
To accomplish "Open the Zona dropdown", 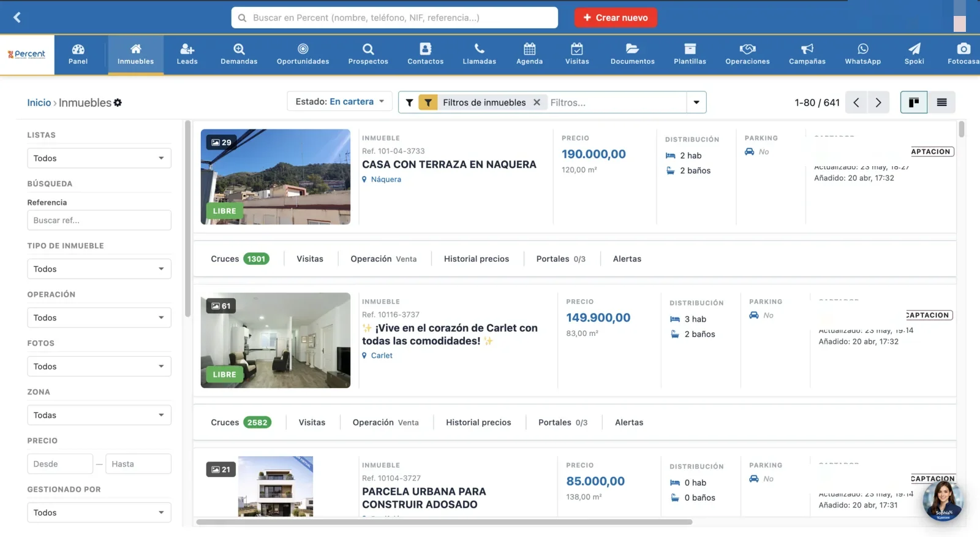I will coord(99,415).
